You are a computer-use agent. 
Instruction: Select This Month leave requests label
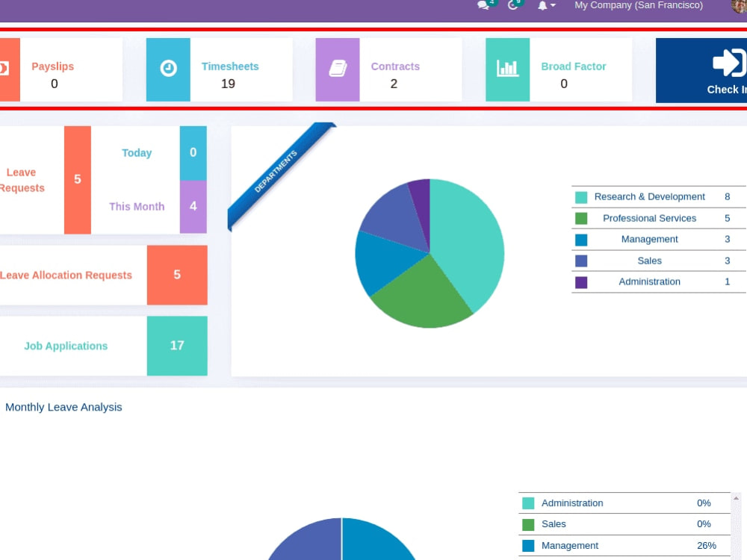137,207
